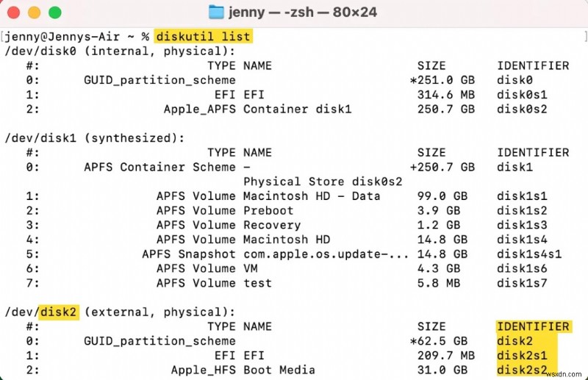Click 'Apple_APFS Container disk1' entry
The height and width of the screenshot is (380, 588).
[258, 110]
